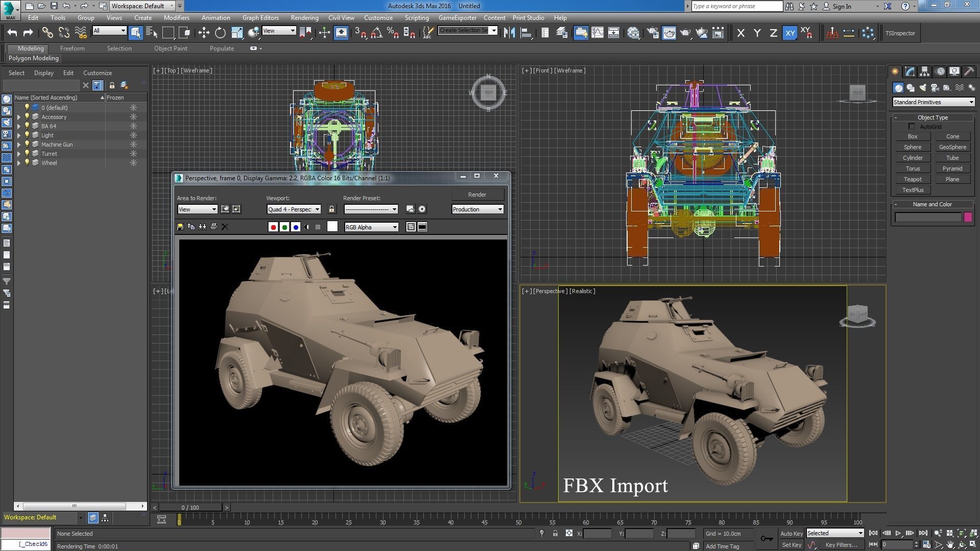This screenshot has width=980, height=551.
Task: Click the Mirror tool icon
Action: (x=509, y=33)
